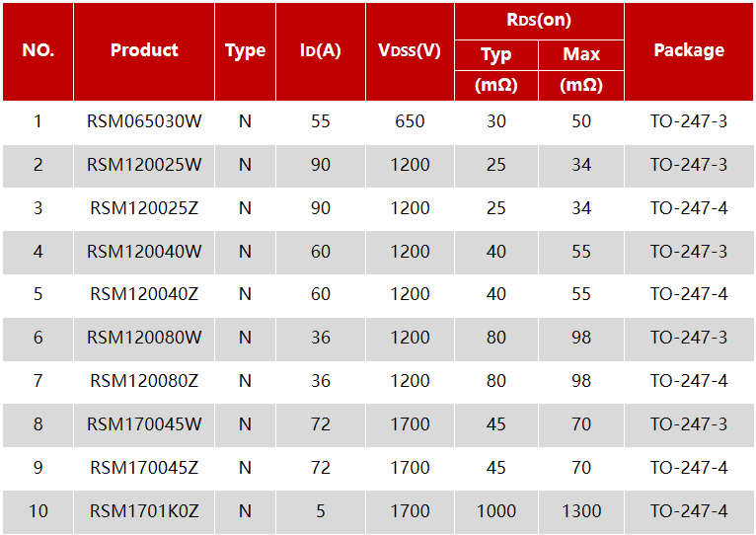Select the Max (mΩ) sub-header
The width and height of the screenshot is (756, 535).
(x=580, y=69)
